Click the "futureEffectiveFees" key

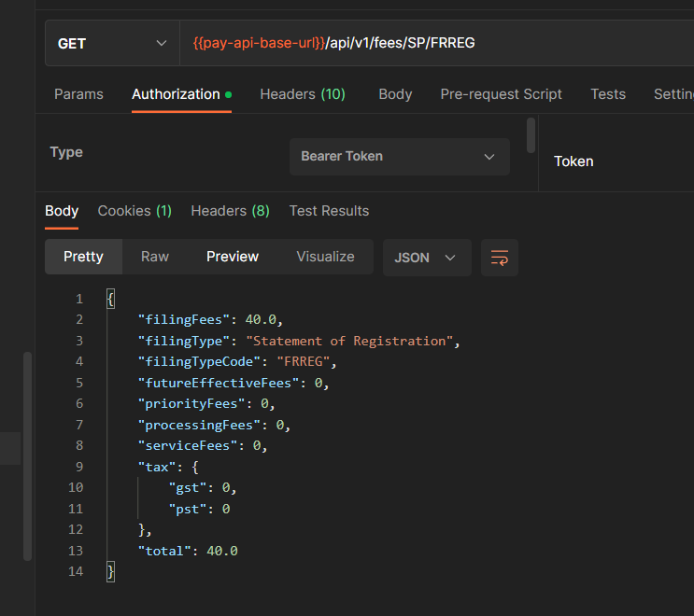point(219,383)
